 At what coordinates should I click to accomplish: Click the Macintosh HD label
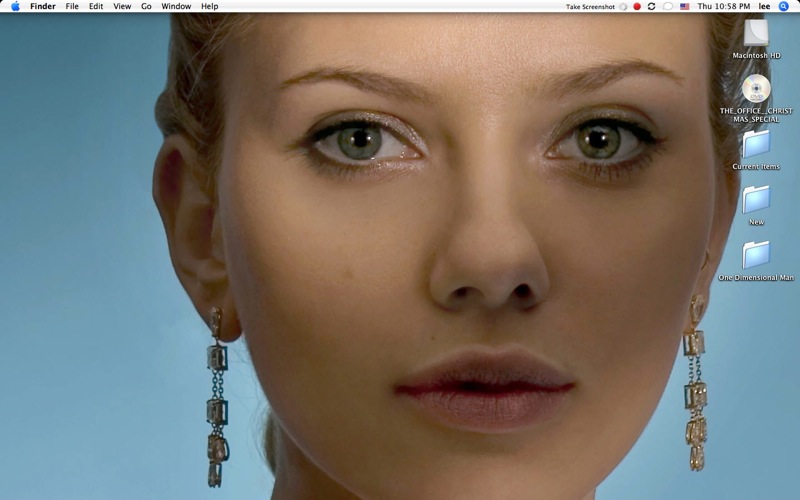tap(756, 55)
